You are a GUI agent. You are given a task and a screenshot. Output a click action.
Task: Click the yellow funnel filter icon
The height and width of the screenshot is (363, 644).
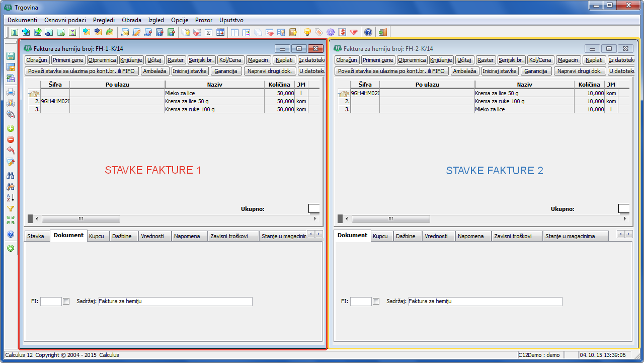pos(11,208)
